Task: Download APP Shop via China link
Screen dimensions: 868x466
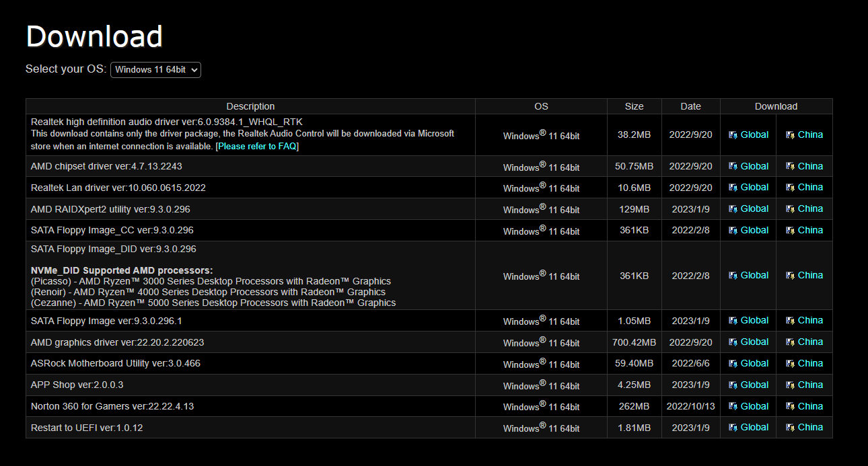Action: pos(810,385)
